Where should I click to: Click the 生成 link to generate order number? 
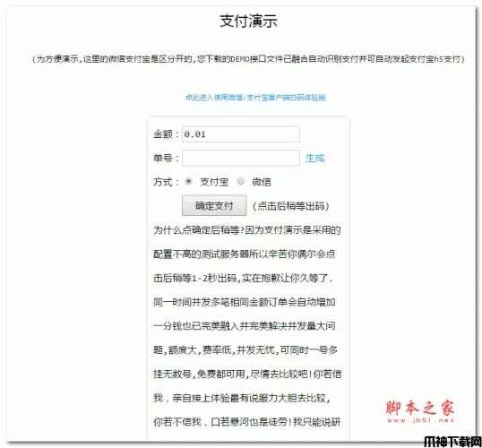pyautogui.click(x=314, y=158)
